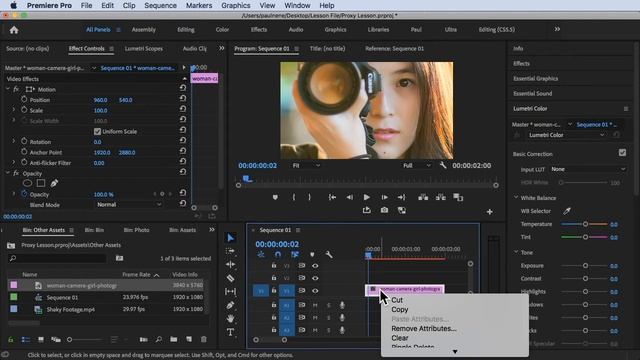Select Shaky Footage.mp4 in bin
This screenshot has width=640, height=360.
(x=70, y=309)
